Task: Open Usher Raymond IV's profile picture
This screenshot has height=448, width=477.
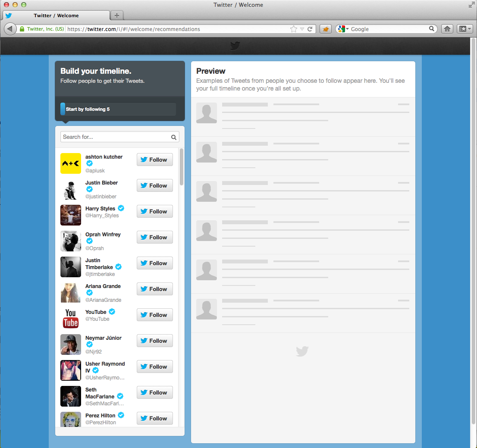Action: coord(71,370)
